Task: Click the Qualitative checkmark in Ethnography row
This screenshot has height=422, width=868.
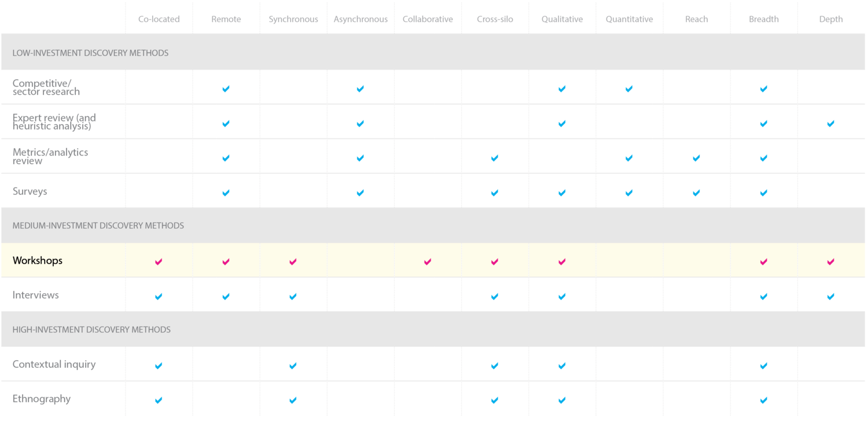Action: 562,399
